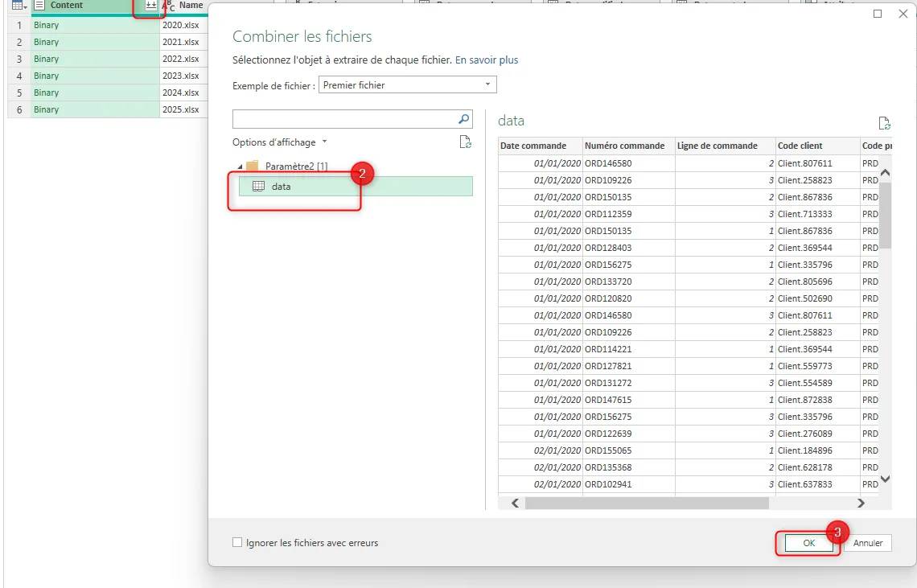917x588 pixels.
Task: Open the Exemple de fichier dropdown
Action: pyautogui.click(x=408, y=84)
